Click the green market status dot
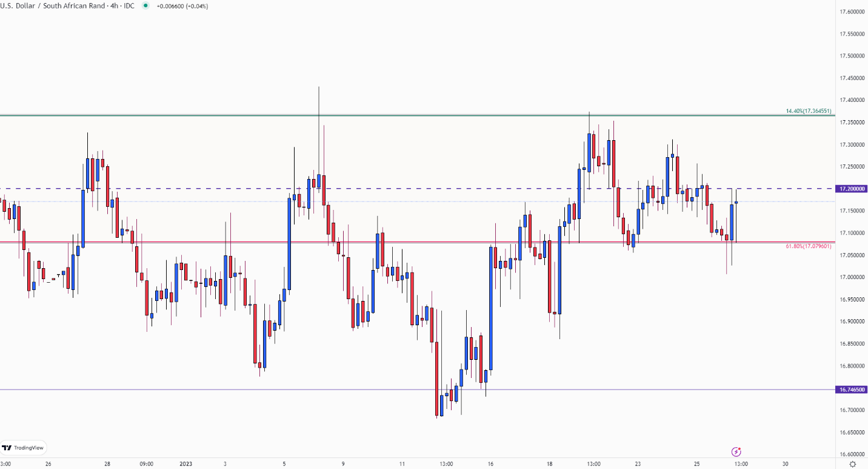The image size is (868, 469). [145, 5]
